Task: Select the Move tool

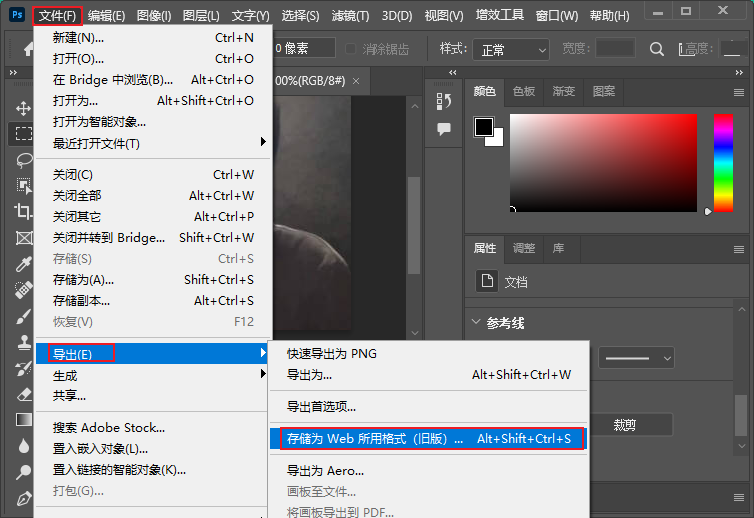Action: 22,107
